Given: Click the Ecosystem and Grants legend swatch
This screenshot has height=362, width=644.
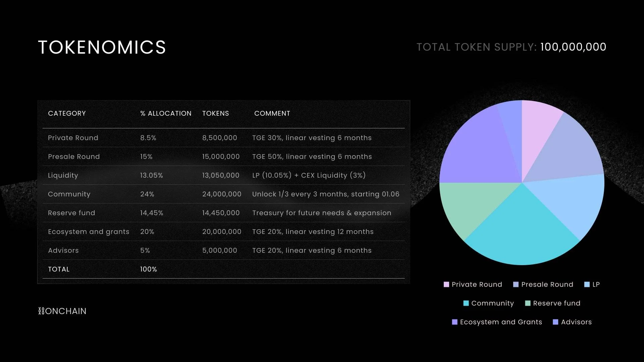Looking at the screenshot, I should [454, 322].
